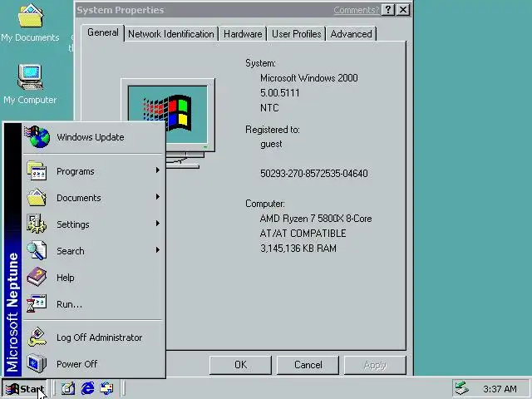Click the first quick launch icon next to Start
The height and width of the screenshot is (399, 532).
point(68,388)
